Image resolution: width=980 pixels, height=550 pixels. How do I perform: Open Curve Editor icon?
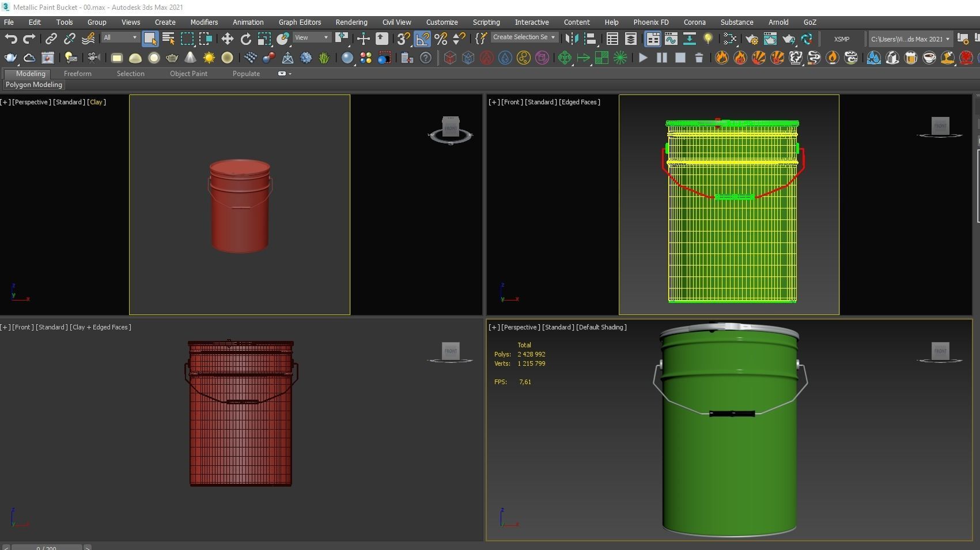[671, 39]
